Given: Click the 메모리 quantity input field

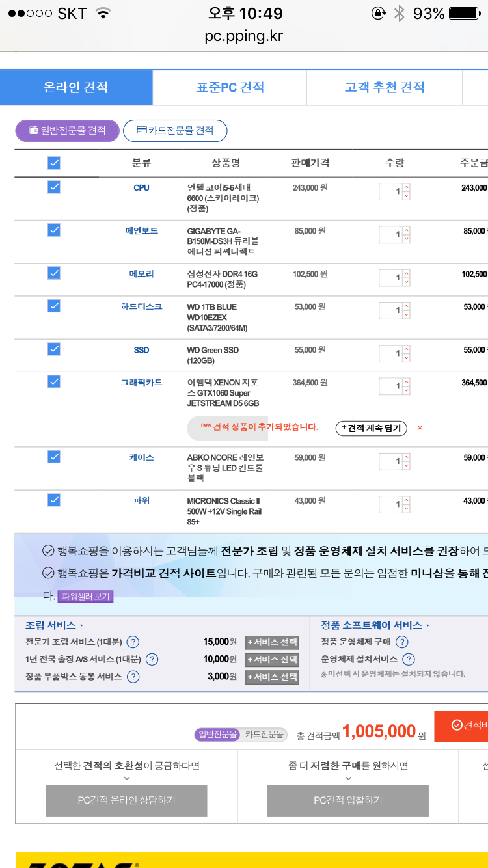Looking at the screenshot, I should 390,278.
